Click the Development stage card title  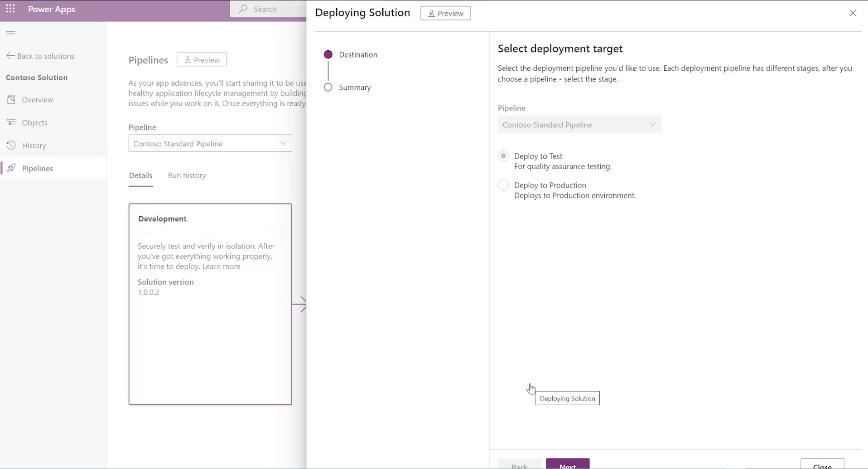click(162, 218)
